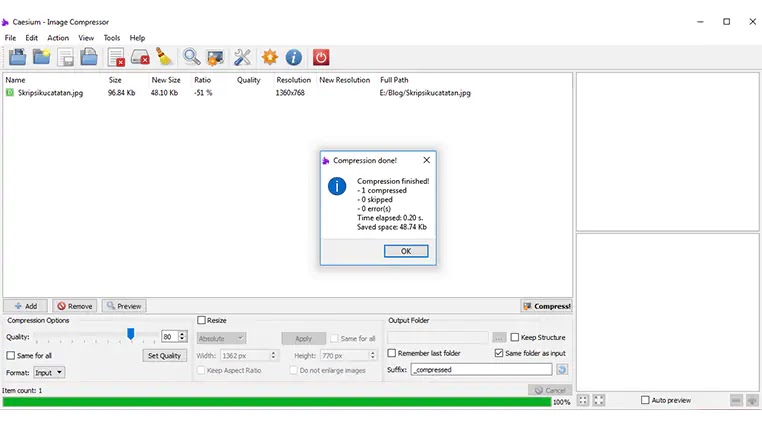Click the E:/Blog/Skripsikucatatan.jpg path cell
The width and height of the screenshot is (762, 422).
425,92
